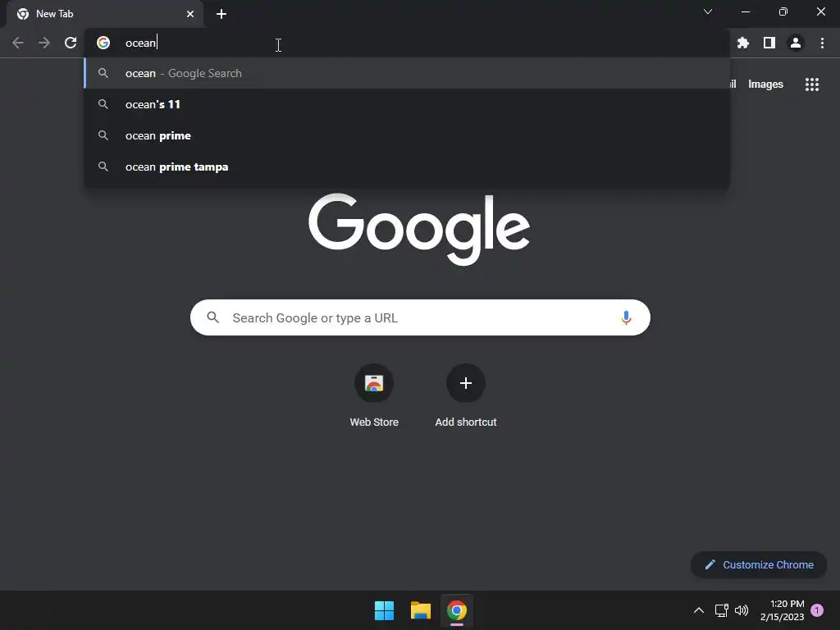The image size is (840, 630).
Task: Show hidden system tray icons
Action: 699,610
